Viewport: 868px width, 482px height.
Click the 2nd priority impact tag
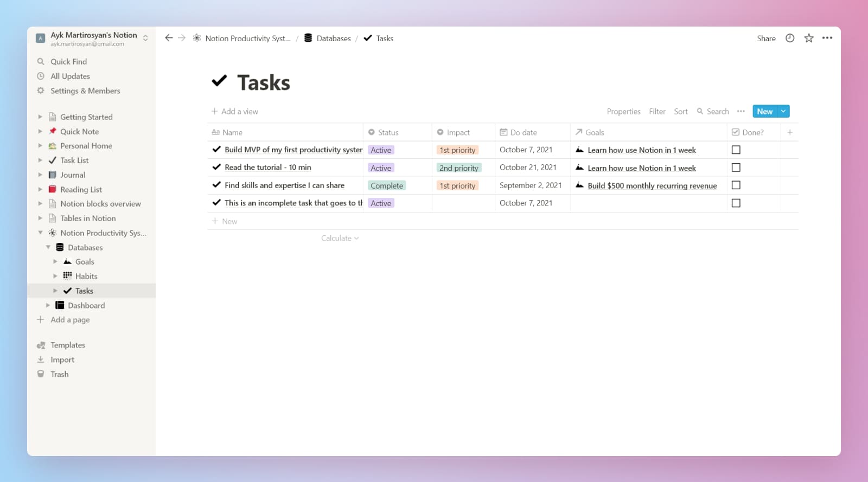459,168
